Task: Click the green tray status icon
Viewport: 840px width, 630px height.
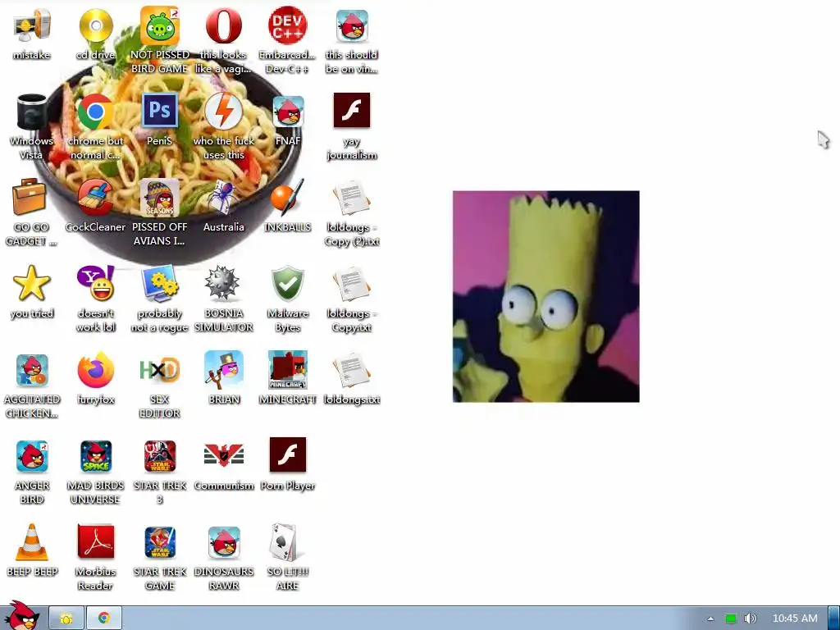Action: pos(731,619)
